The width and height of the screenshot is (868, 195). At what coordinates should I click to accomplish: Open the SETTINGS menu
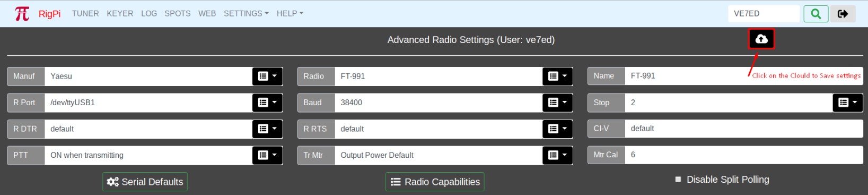click(246, 13)
